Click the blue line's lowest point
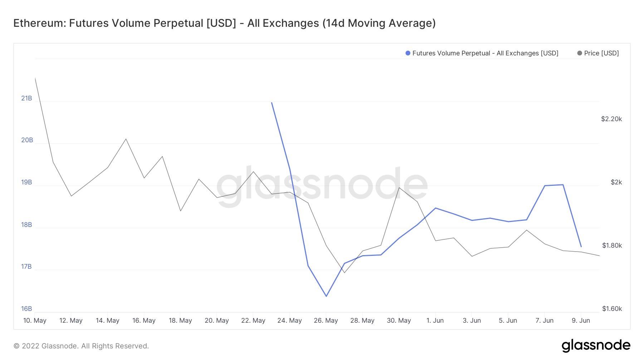644x362 pixels. click(326, 296)
